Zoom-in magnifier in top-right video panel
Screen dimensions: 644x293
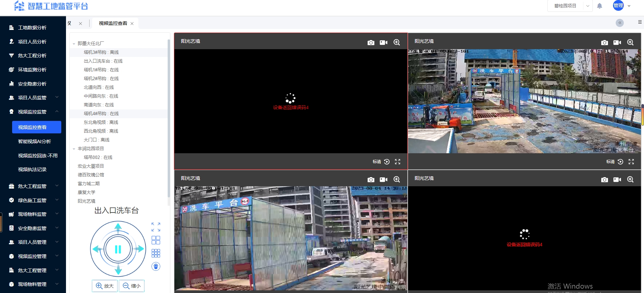[630, 42]
